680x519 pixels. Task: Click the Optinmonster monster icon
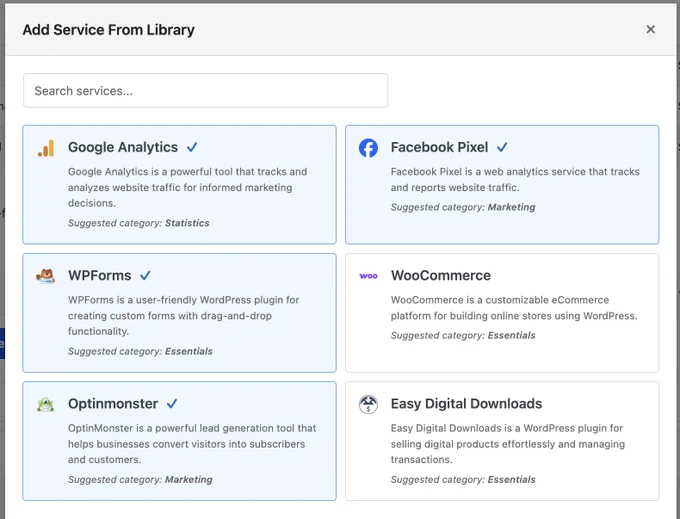tap(46, 405)
